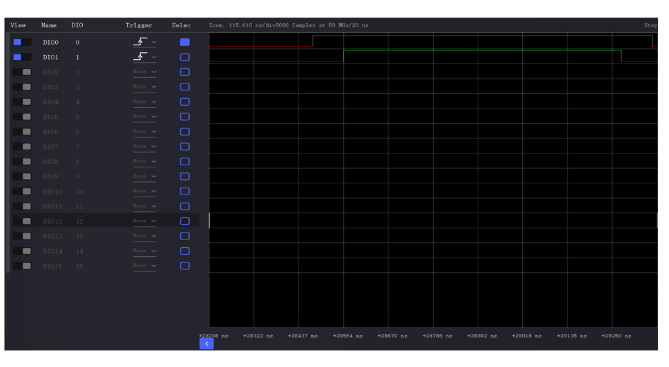669x367 pixels.
Task: Click the rising-edge trigger icon for DIO0
Action: pyautogui.click(x=140, y=41)
